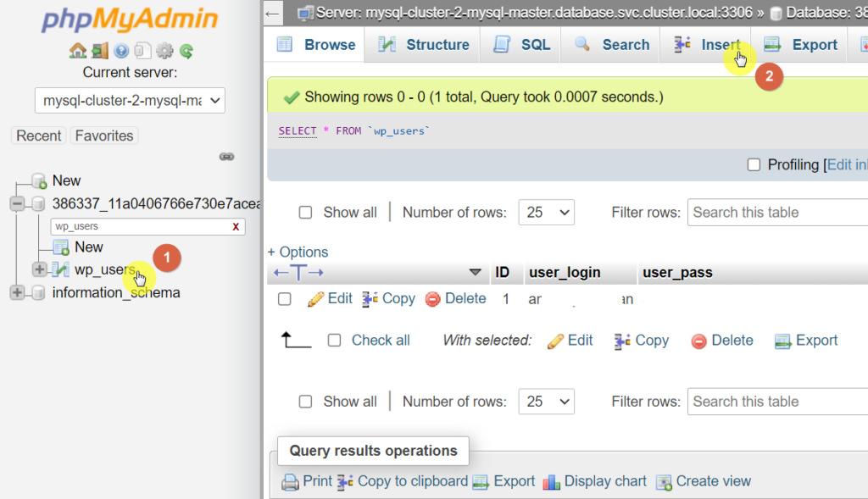Click the With selected Export icon

tap(782, 341)
